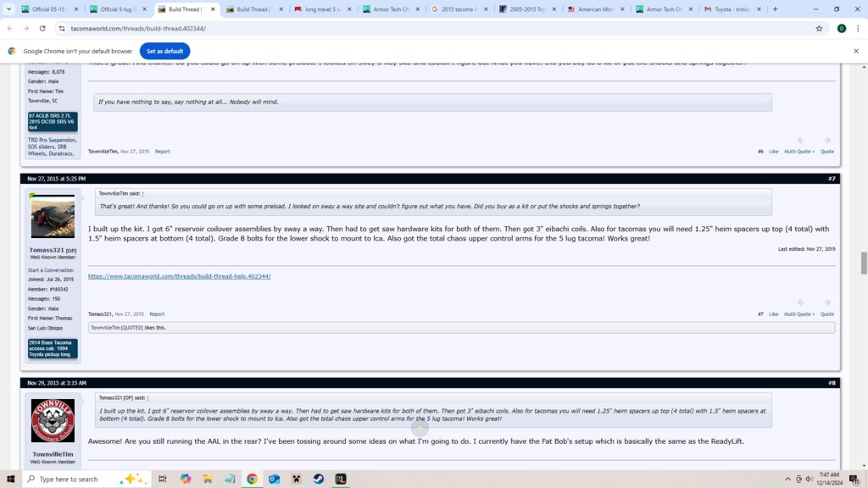Switch to the American Motors tab

[596, 8]
